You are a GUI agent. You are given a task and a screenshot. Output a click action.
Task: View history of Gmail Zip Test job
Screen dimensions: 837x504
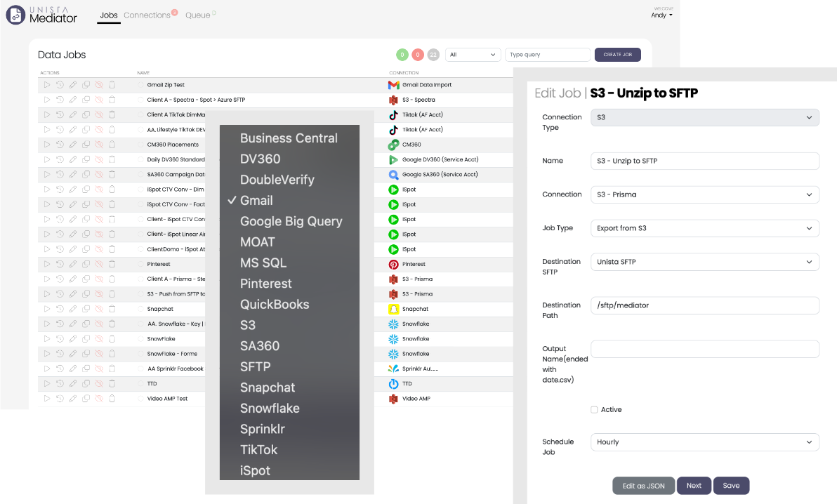[x=60, y=85]
